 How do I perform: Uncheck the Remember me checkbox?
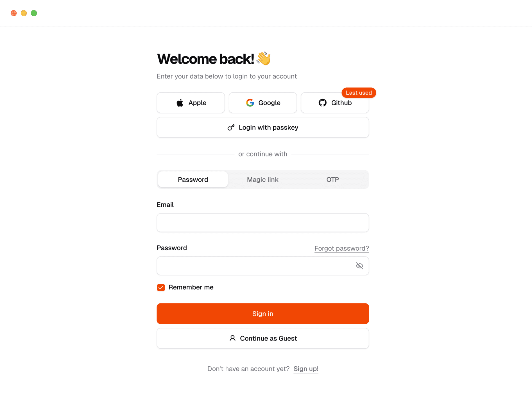coord(161,287)
